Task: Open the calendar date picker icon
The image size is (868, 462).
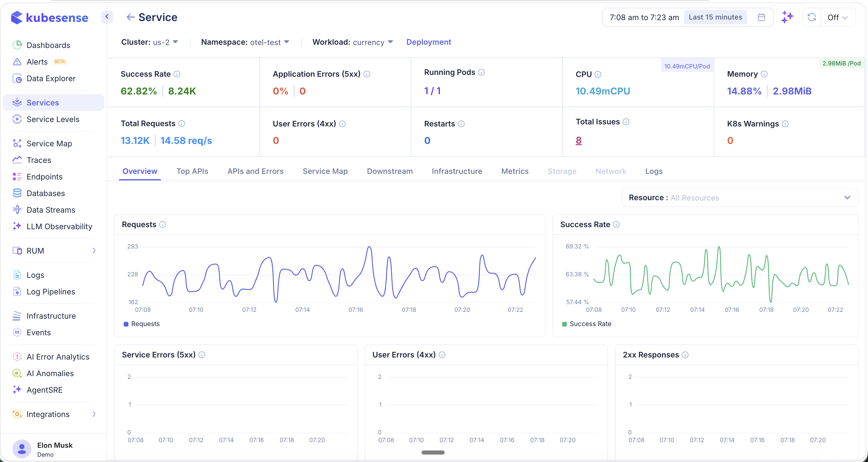Action: click(761, 17)
